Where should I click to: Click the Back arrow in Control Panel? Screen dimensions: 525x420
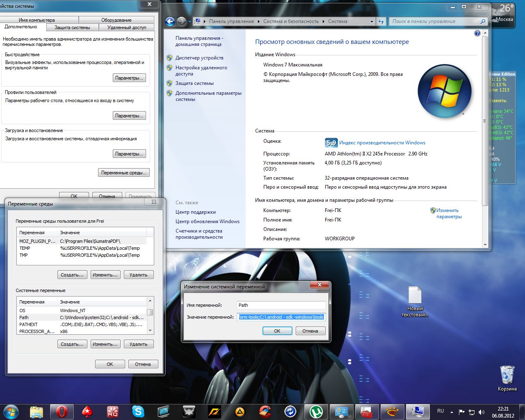pos(170,21)
